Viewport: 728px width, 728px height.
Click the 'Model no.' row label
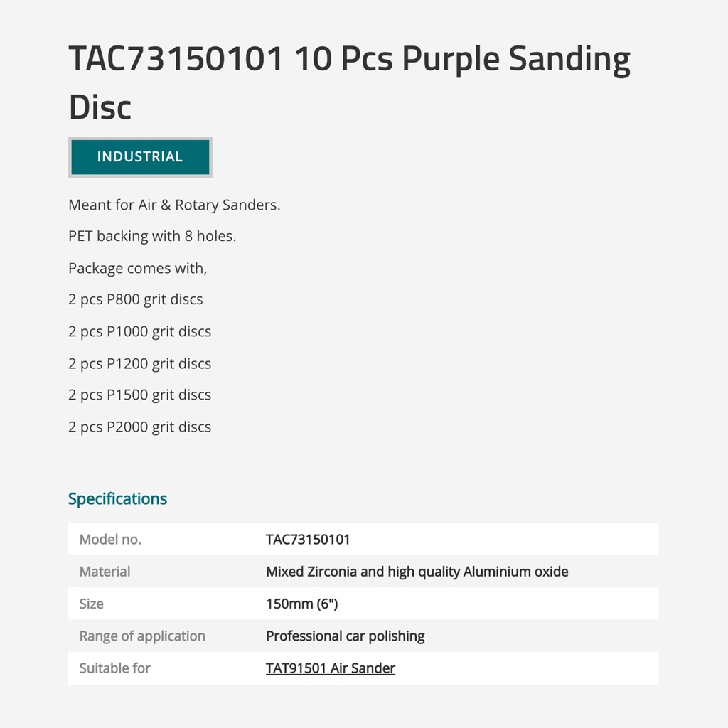[x=110, y=540]
